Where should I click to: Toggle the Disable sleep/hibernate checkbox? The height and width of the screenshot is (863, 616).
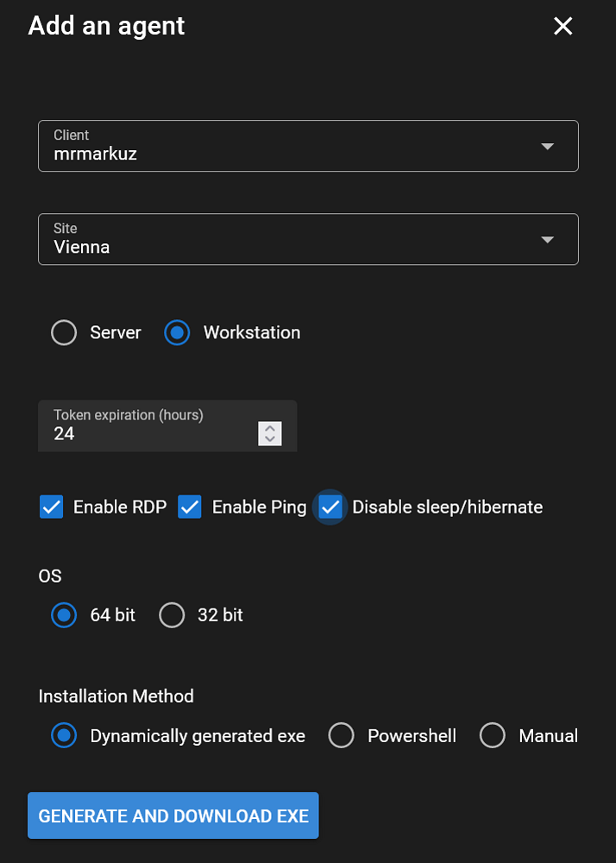point(330,507)
